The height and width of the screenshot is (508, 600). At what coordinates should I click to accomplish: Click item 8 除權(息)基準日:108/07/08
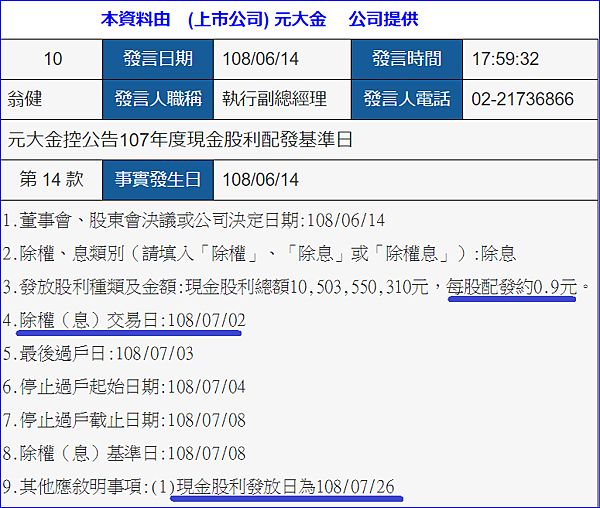[x=124, y=454]
